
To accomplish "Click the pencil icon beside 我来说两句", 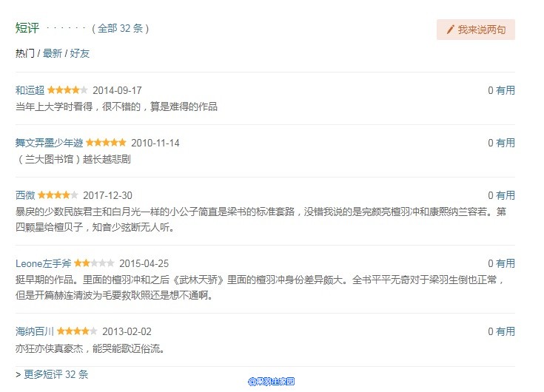I will [450, 30].
